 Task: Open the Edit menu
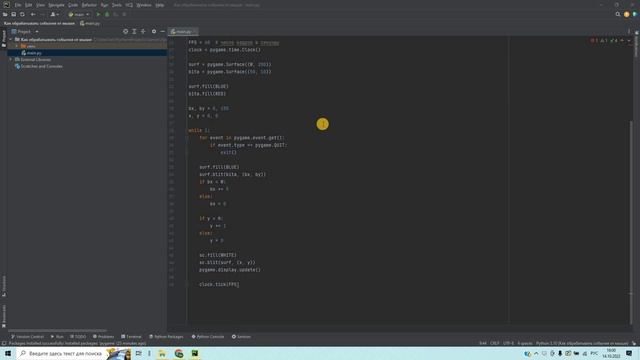(x=29, y=5)
